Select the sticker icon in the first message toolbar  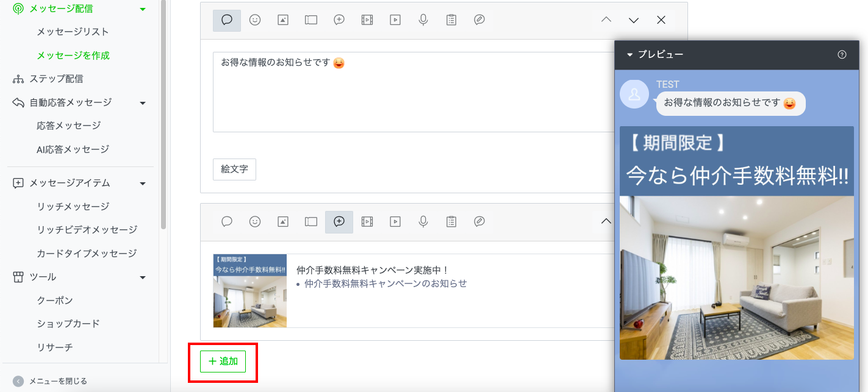(x=255, y=20)
